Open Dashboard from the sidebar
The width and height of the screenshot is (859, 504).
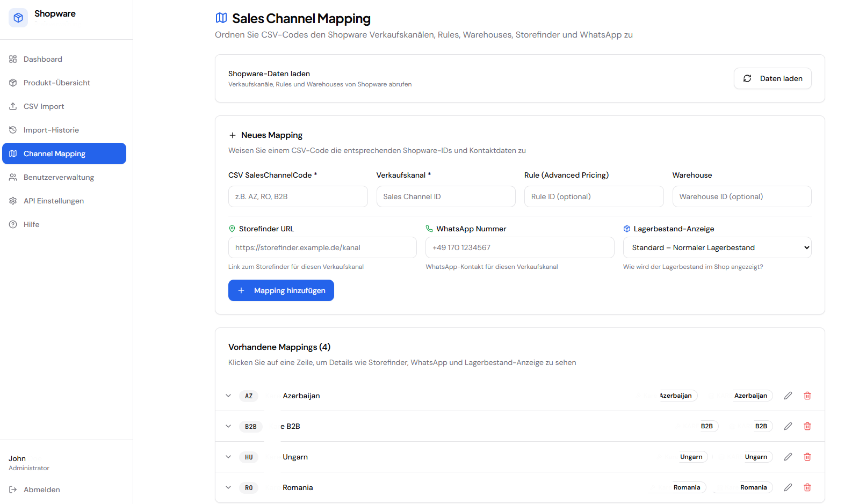pos(64,59)
